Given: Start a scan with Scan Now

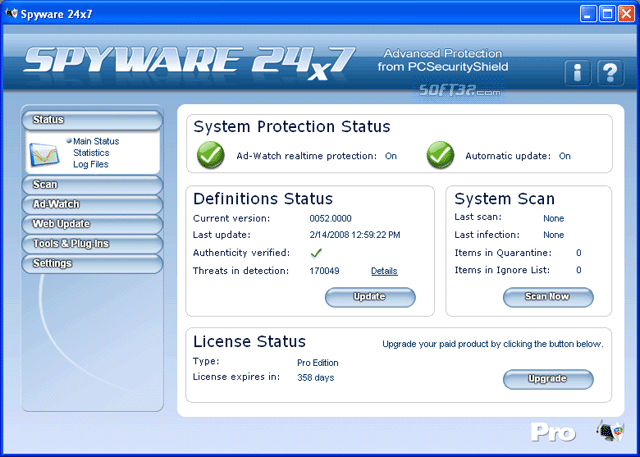Looking at the screenshot, I should 548,297.
